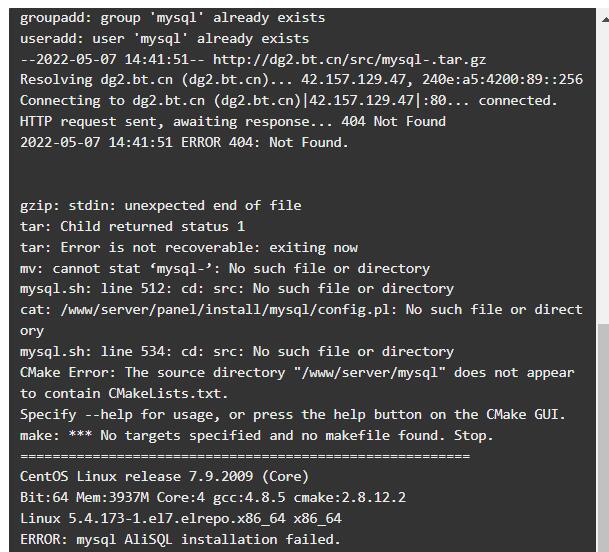609x552 pixels.
Task: Click the 'tar: Error is not recoverable' line
Action: (189, 247)
